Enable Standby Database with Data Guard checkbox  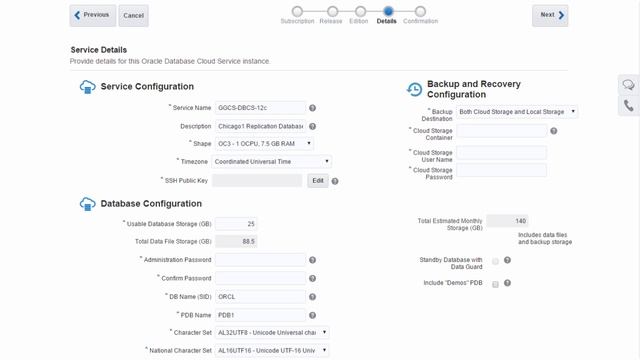tap(495, 262)
